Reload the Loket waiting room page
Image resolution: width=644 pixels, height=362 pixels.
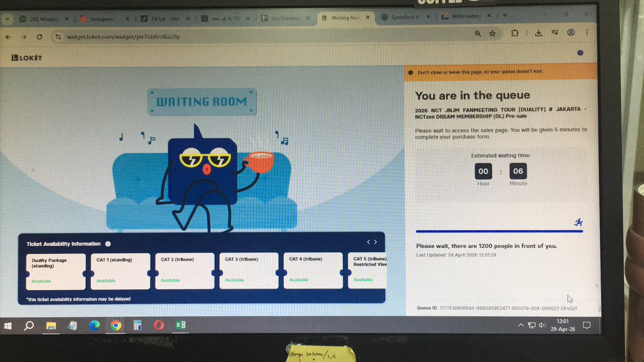40,37
